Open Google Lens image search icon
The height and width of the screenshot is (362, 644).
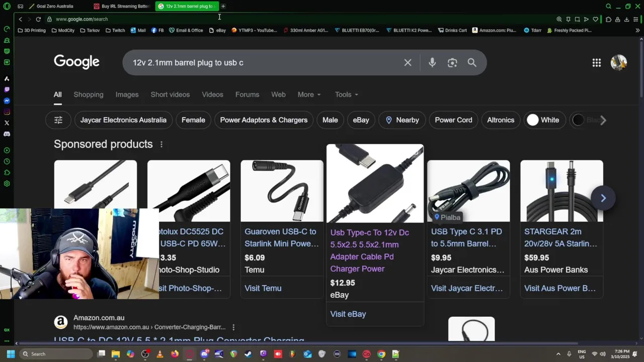click(452, 62)
